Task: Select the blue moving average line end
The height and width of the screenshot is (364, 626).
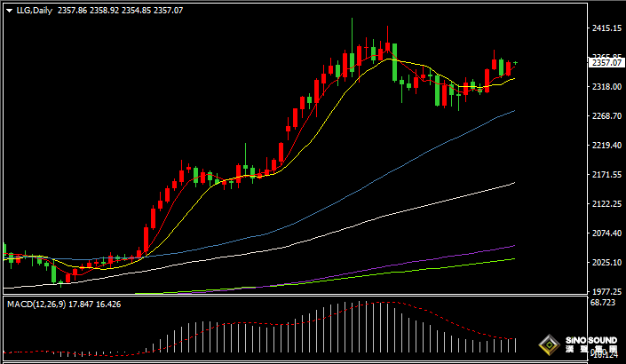Action: [514, 111]
